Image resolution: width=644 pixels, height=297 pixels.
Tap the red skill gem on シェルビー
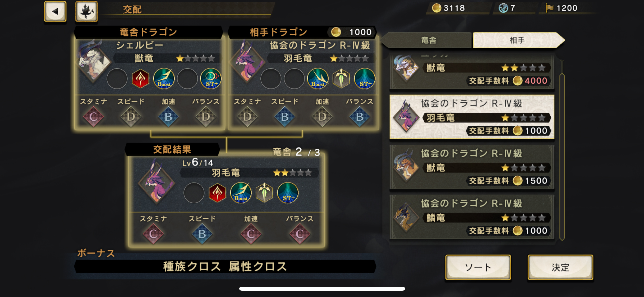pyautogui.click(x=140, y=79)
